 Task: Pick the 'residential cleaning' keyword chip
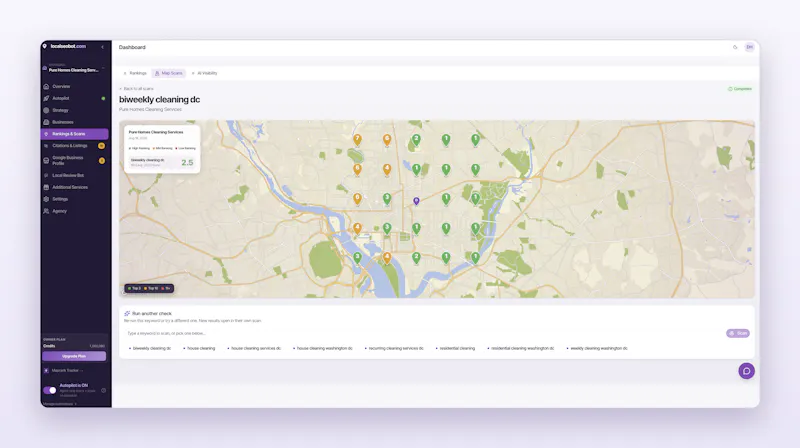tap(456, 349)
